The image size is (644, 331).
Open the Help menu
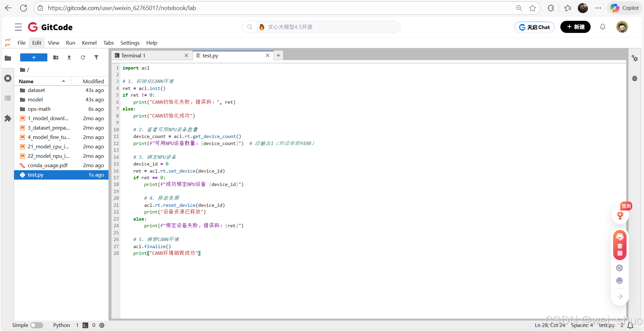[x=152, y=43]
